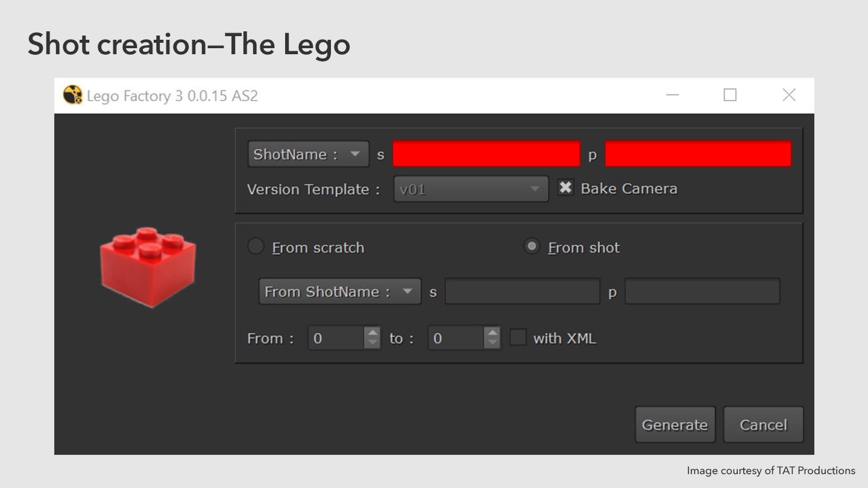Click the Generate button

675,425
